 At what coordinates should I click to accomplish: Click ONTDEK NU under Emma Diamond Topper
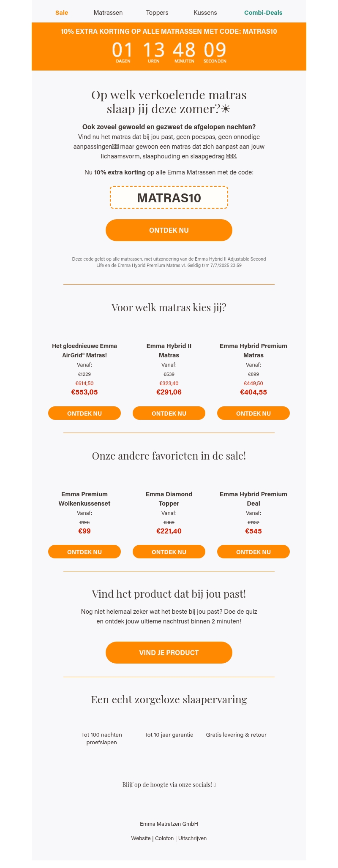[x=169, y=552]
